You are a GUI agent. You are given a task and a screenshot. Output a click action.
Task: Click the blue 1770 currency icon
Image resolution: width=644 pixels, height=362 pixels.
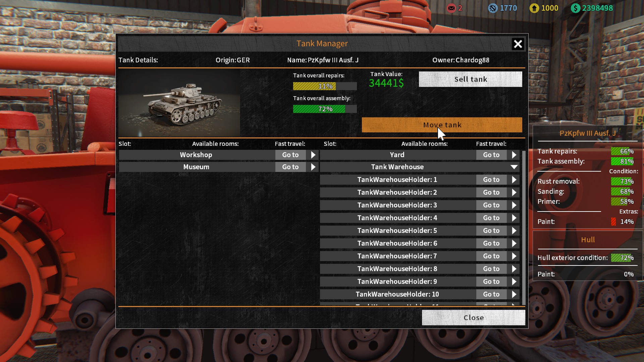coord(493,8)
